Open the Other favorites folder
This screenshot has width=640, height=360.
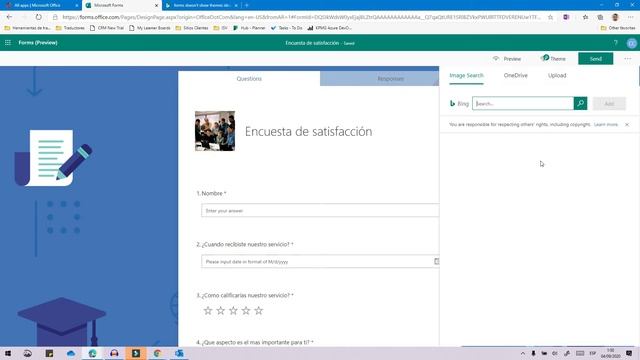[x=618, y=28]
